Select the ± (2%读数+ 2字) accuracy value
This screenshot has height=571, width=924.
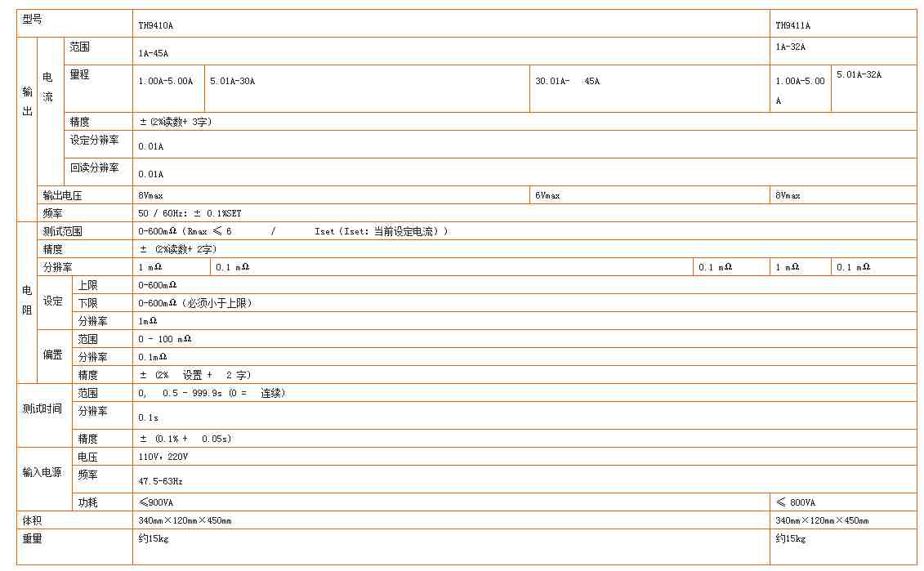178,249
